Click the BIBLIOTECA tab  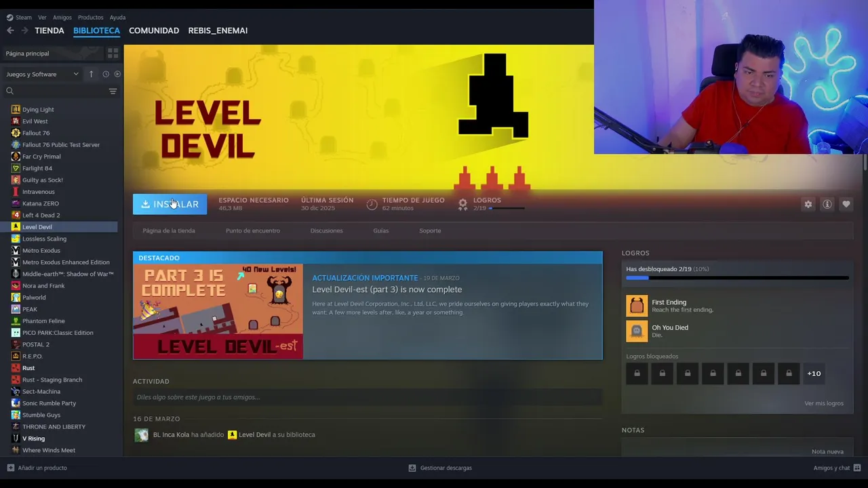(x=96, y=30)
